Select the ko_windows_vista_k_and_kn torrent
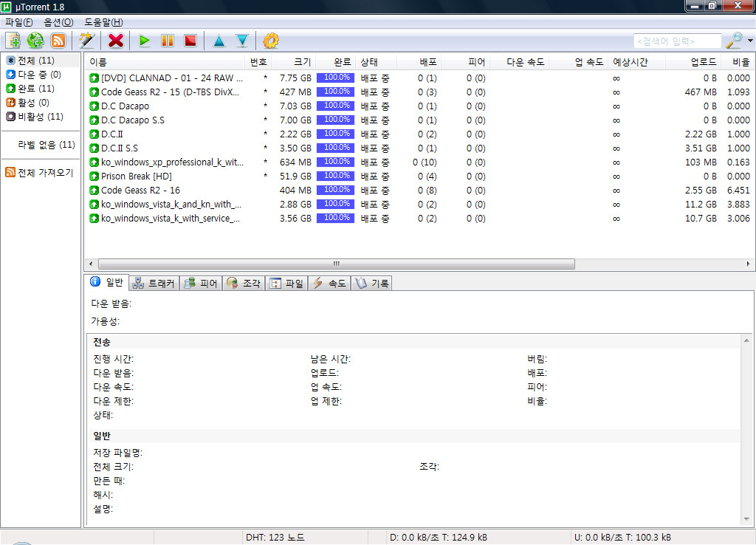Screen dimensions: 756x545 click(419, 204)
